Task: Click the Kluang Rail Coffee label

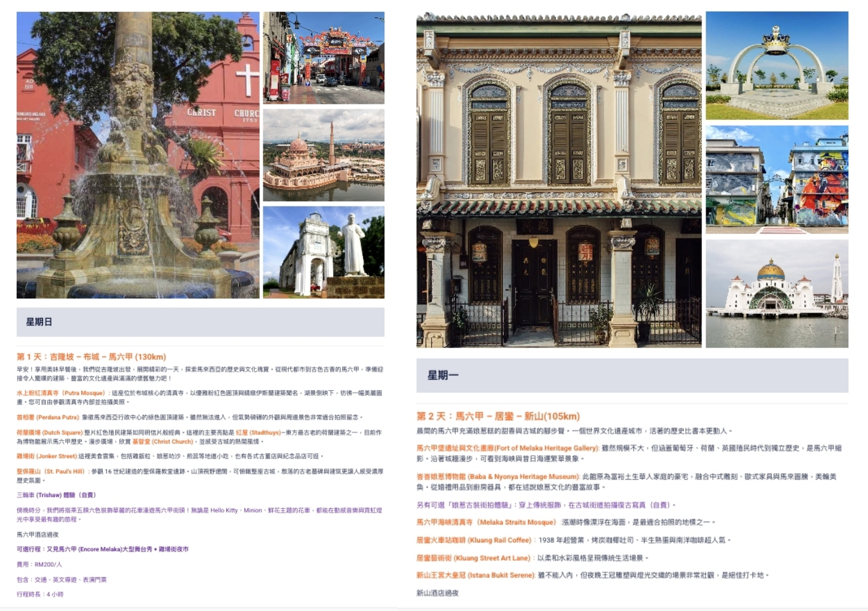Action: pos(474,540)
